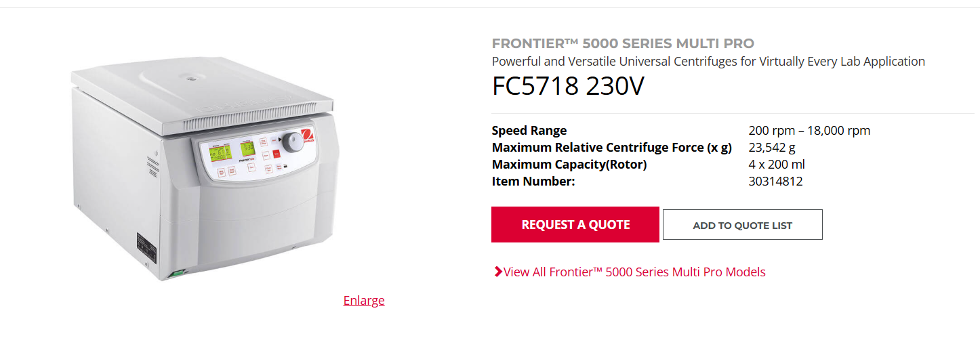980x340 pixels.
Task: Click the 200 rpm – 18,000 rpm value
Action: click(x=809, y=130)
